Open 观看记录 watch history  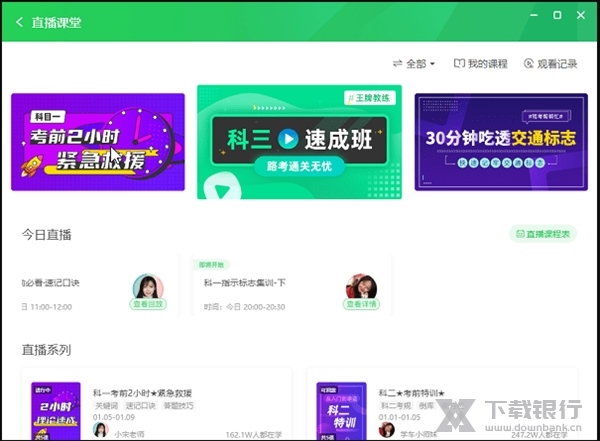[x=550, y=64]
